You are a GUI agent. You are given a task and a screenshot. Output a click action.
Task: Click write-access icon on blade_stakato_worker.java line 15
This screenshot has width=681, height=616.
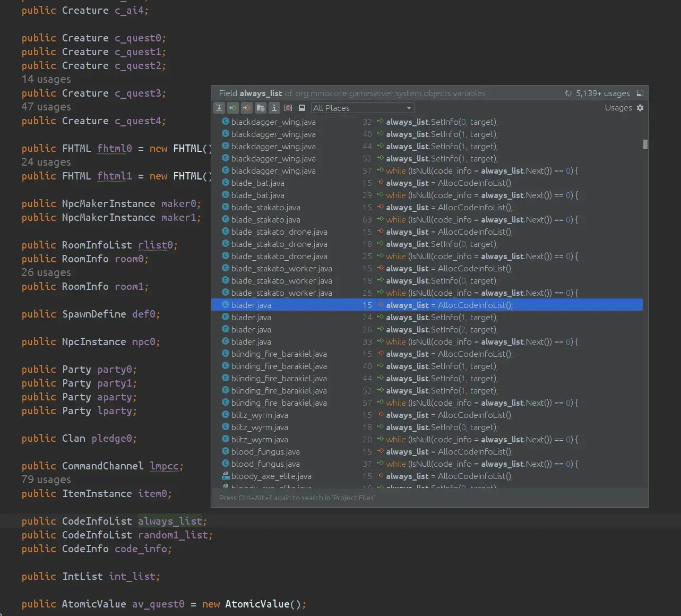point(380,268)
